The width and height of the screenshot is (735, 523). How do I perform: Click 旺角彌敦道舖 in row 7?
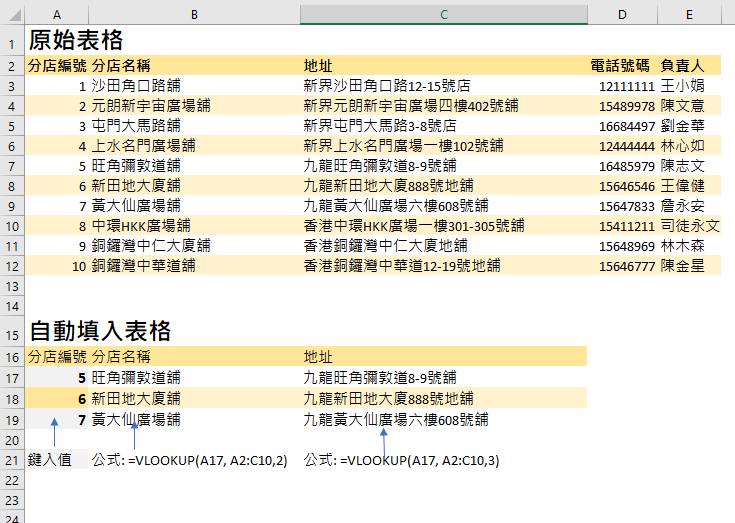point(136,166)
